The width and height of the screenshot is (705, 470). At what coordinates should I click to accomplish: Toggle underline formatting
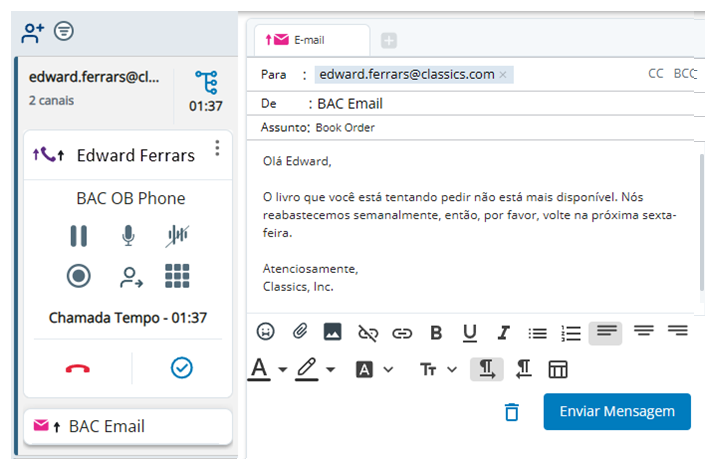[470, 333]
